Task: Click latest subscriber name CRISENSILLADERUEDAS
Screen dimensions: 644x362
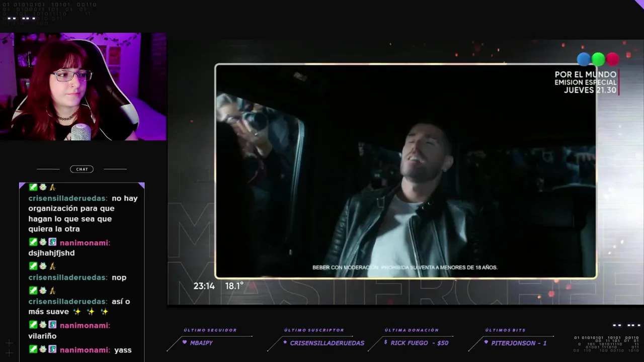Action: (x=327, y=343)
